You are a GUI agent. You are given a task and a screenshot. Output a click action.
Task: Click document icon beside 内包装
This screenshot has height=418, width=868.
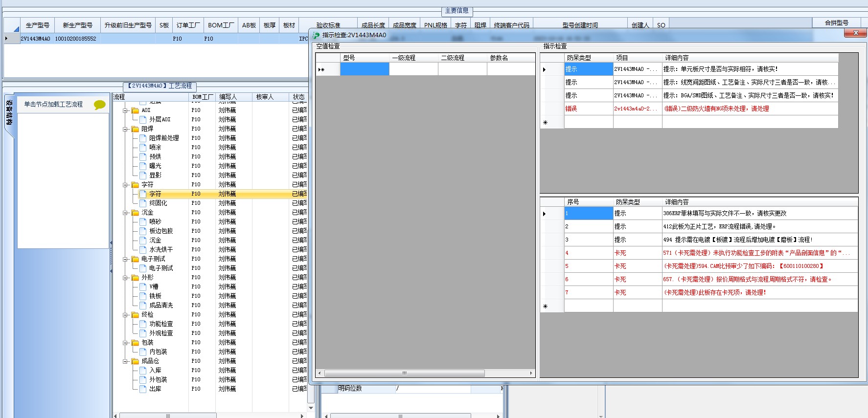pyautogui.click(x=143, y=352)
